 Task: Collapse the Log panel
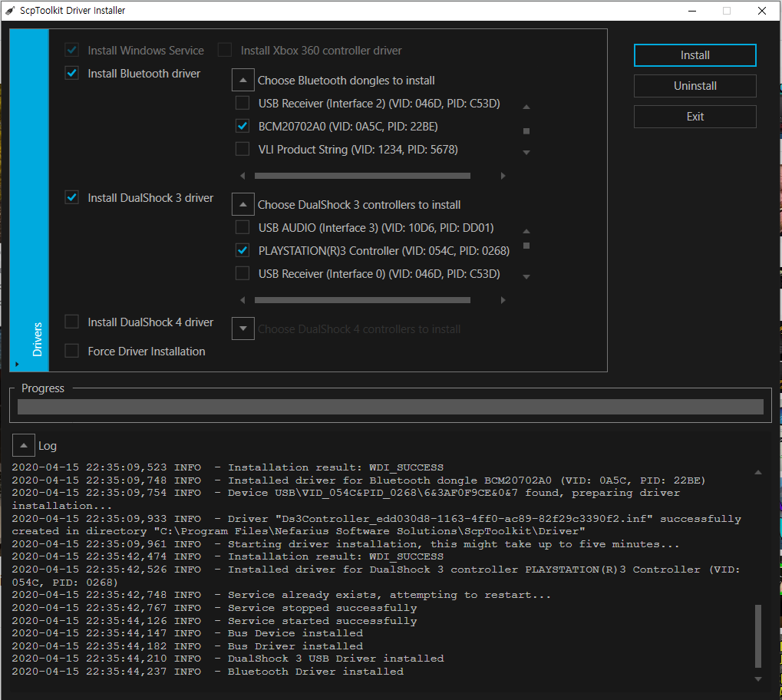pos(24,445)
